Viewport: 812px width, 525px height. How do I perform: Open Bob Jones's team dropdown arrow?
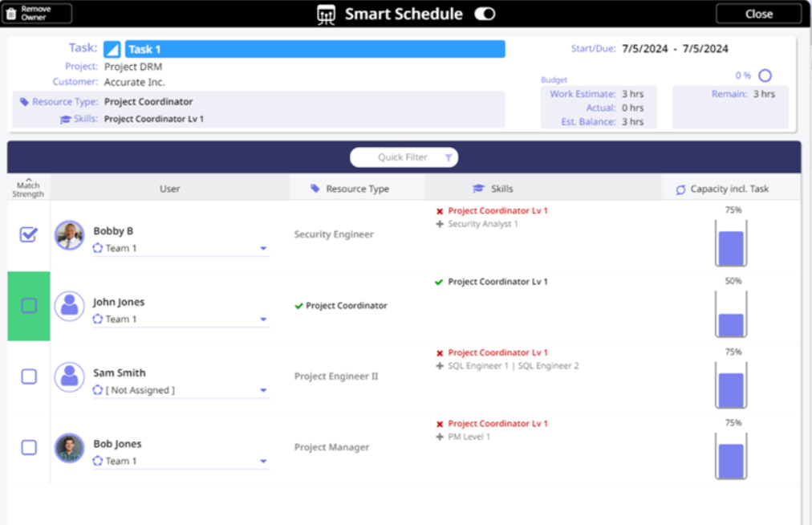pos(263,462)
